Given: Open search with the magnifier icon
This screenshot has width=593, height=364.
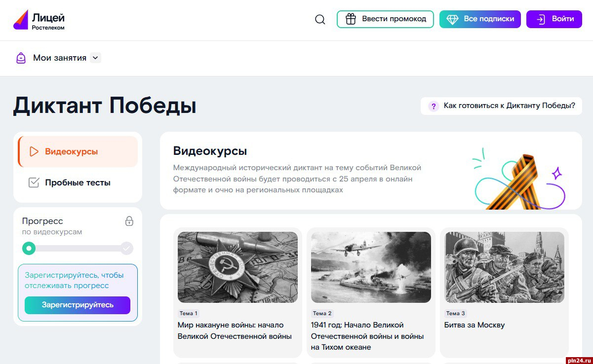Looking at the screenshot, I should click(320, 20).
